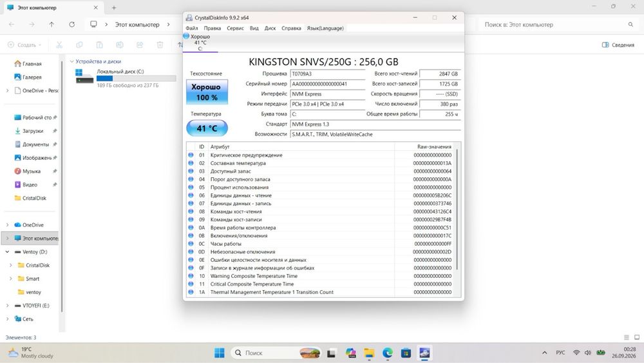Open the Windows Start menu

tap(220, 353)
